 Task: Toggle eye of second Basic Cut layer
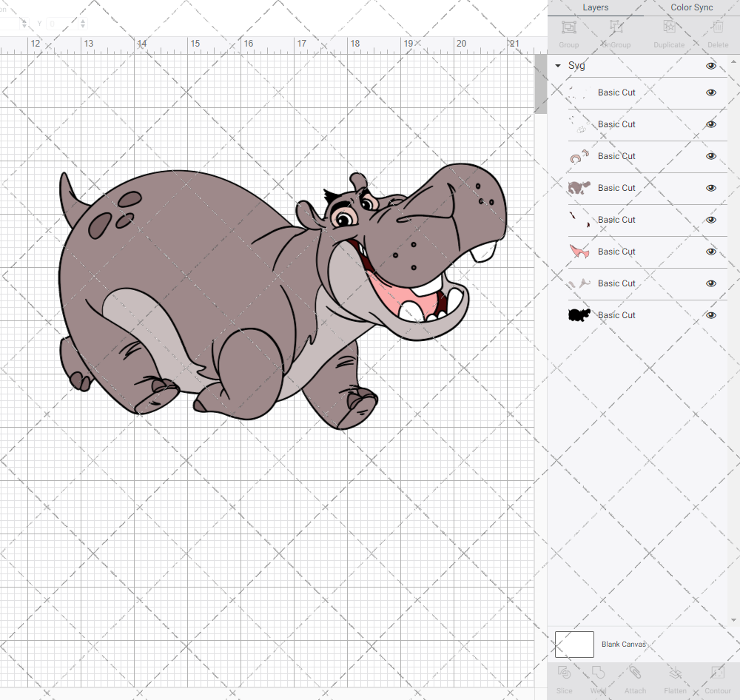pyautogui.click(x=710, y=124)
